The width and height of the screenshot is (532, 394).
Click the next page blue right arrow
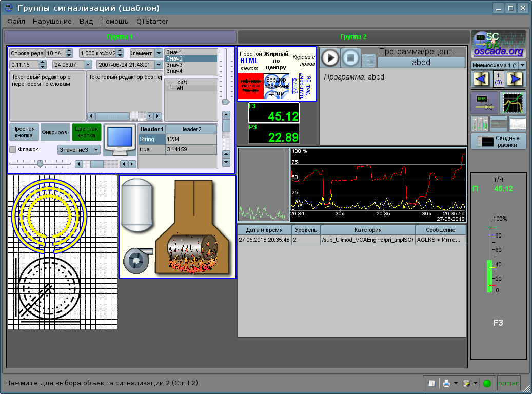point(516,80)
